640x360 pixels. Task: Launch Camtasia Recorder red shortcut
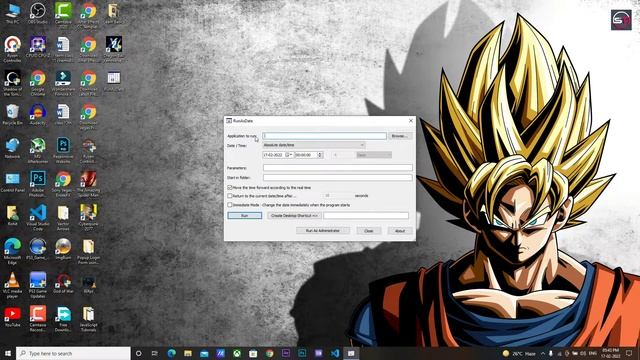click(x=38, y=319)
